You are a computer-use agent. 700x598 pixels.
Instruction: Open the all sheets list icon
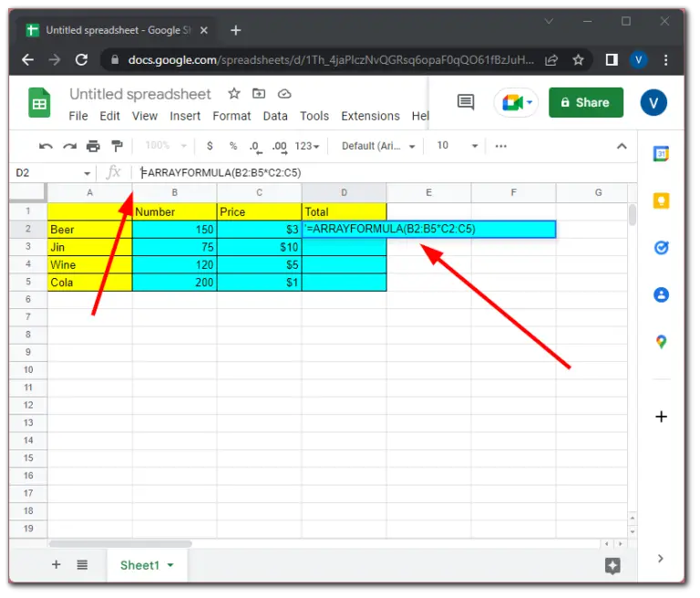(x=82, y=566)
